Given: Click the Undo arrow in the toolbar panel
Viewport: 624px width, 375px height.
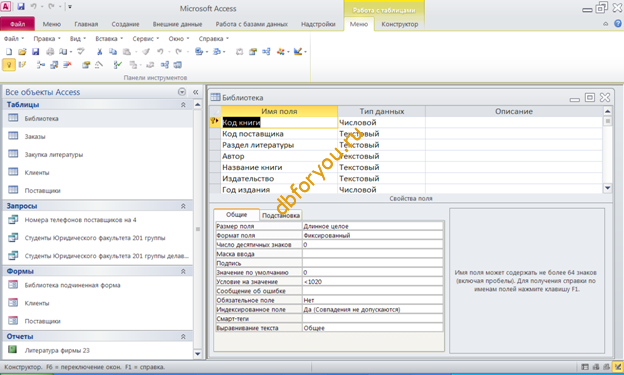Looking at the screenshot, I should click(160, 52).
